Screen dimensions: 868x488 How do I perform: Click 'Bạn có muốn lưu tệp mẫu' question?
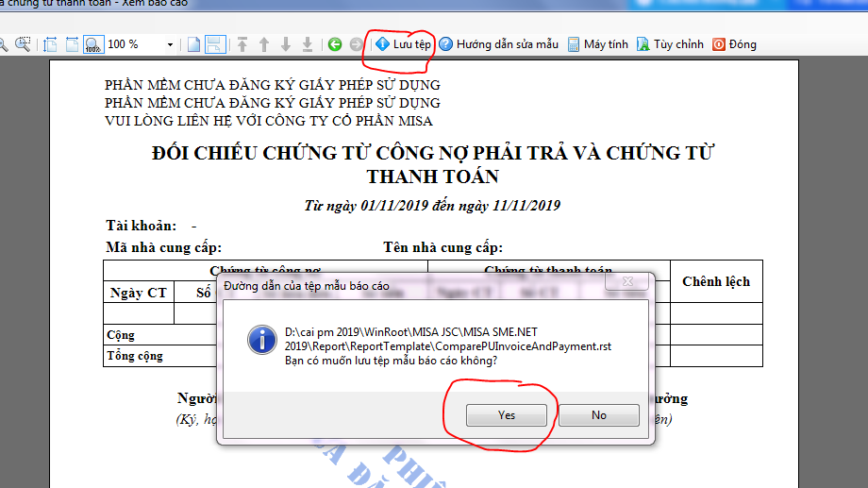(x=391, y=361)
